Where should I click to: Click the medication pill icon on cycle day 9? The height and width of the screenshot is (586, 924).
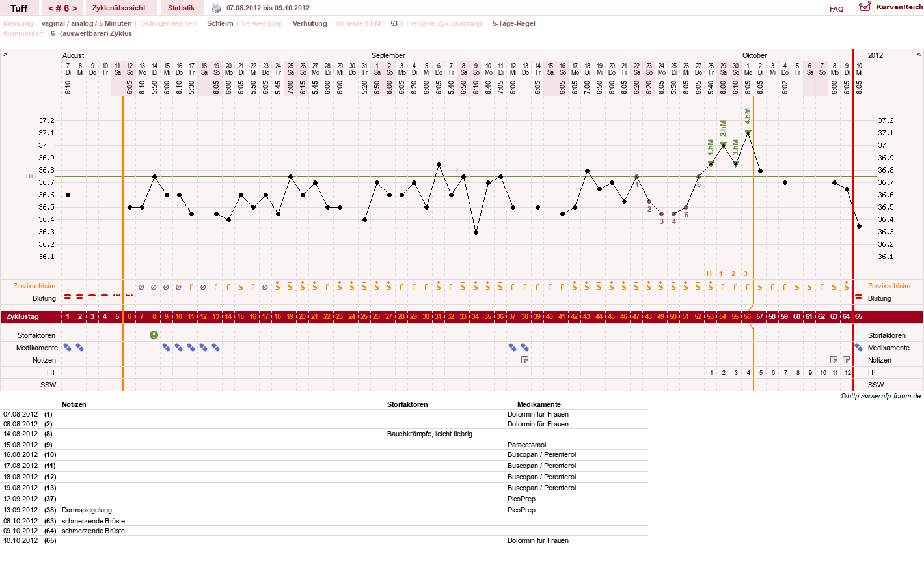[x=166, y=347]
